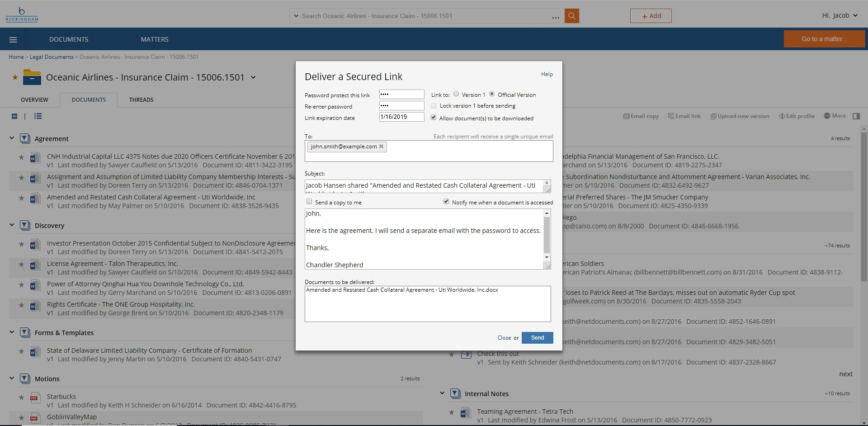
Task: Switch to the OVERVIEW tab
Action: (x=34, y=99)
